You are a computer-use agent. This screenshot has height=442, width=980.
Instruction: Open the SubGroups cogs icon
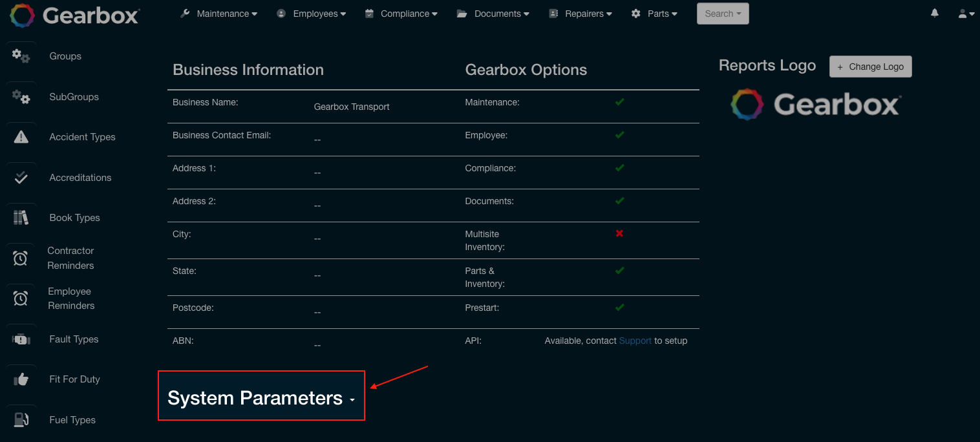[21, 97]
